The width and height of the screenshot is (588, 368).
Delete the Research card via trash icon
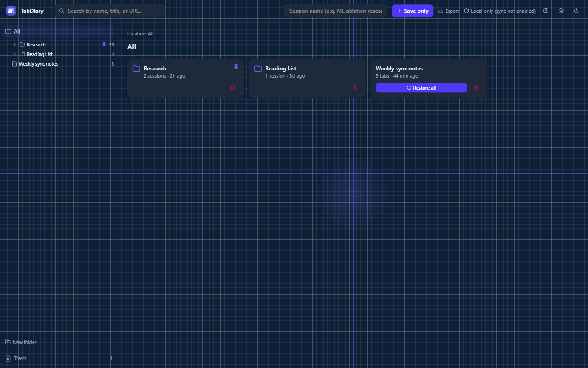tap(233, 87)
